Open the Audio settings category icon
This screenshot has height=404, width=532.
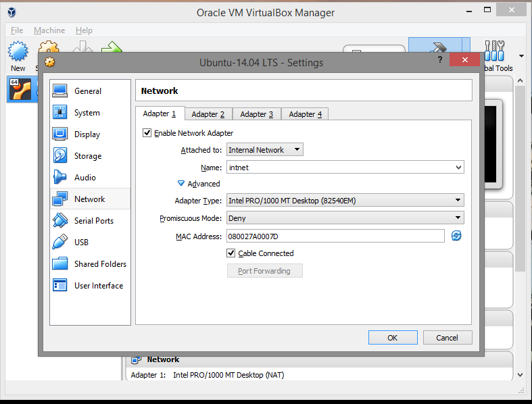tap(60, 177)
